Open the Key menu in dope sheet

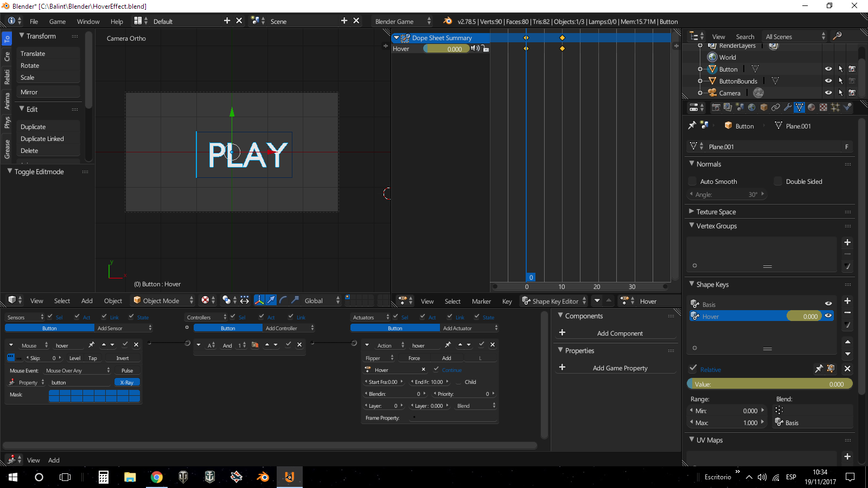point(507,301)
